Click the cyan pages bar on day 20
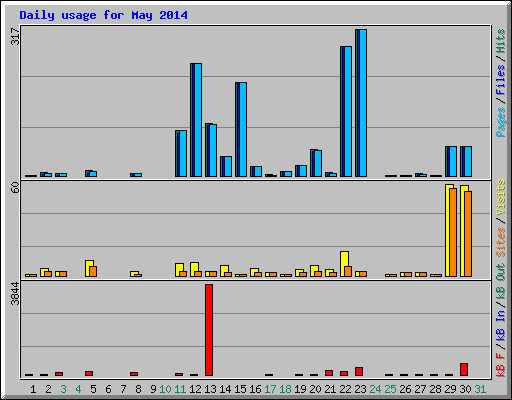The height and width of the screenshot is (400, 512). tap(318, 163)
